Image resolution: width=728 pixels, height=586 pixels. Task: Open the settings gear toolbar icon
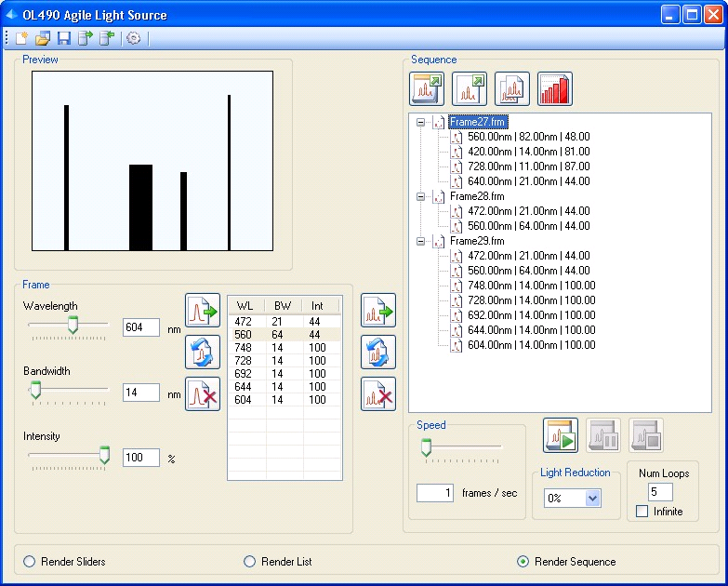[133, 38]
